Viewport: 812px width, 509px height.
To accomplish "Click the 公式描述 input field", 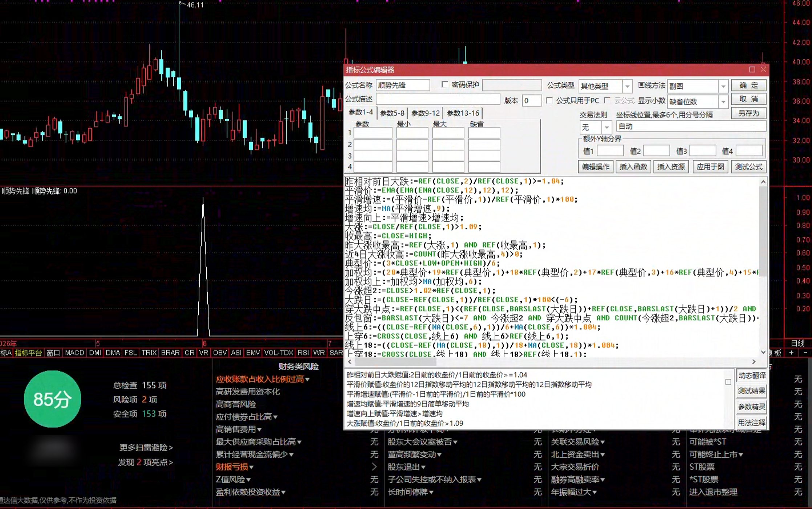I will click(x=438, y=99).
